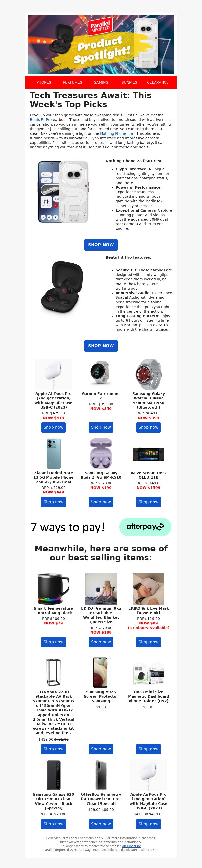Viewport: 202px width, 868px height.
Task: Click SHOP NOW under Beats Fit Pro features
Action: [x=101, y=345]
